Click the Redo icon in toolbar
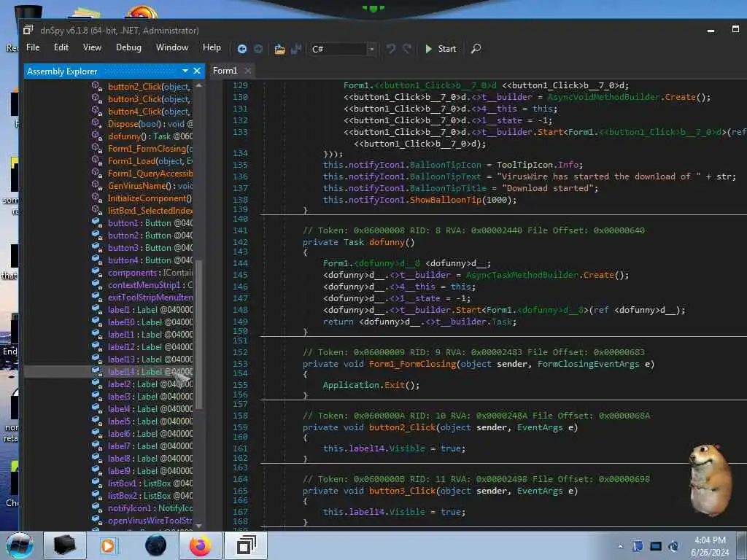The image size is (747, 560). point(407,49)
